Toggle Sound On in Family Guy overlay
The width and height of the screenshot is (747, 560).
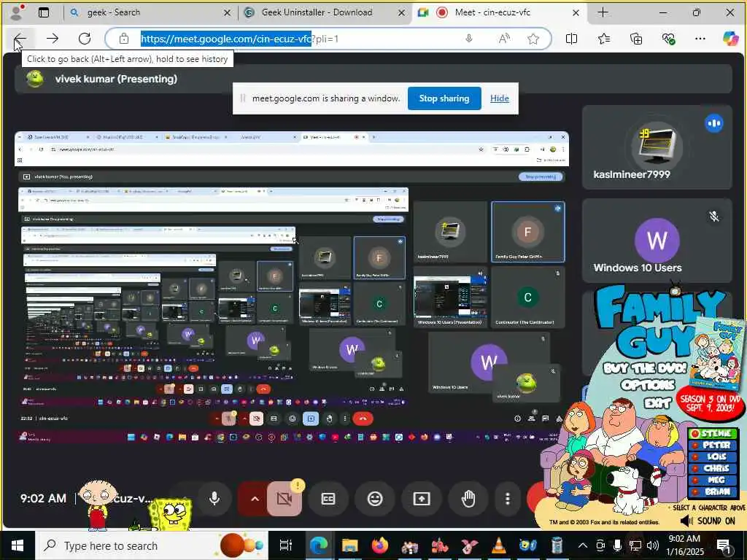point(708,521)
